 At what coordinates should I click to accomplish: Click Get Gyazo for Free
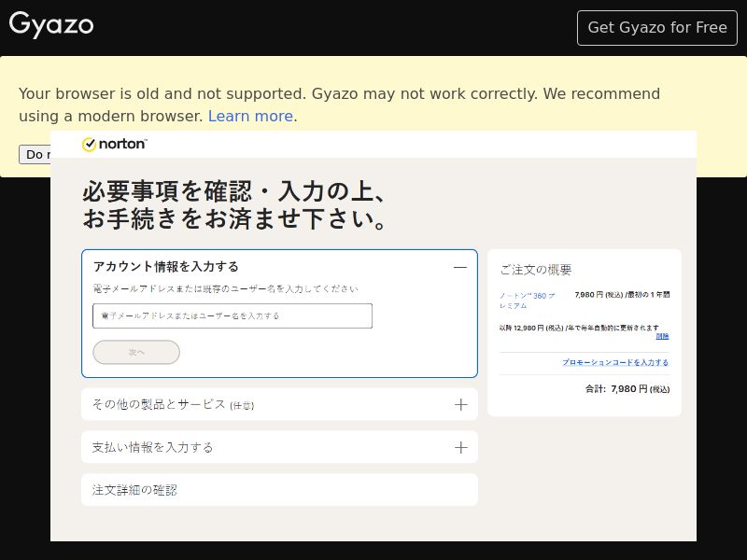coord(656,27)
